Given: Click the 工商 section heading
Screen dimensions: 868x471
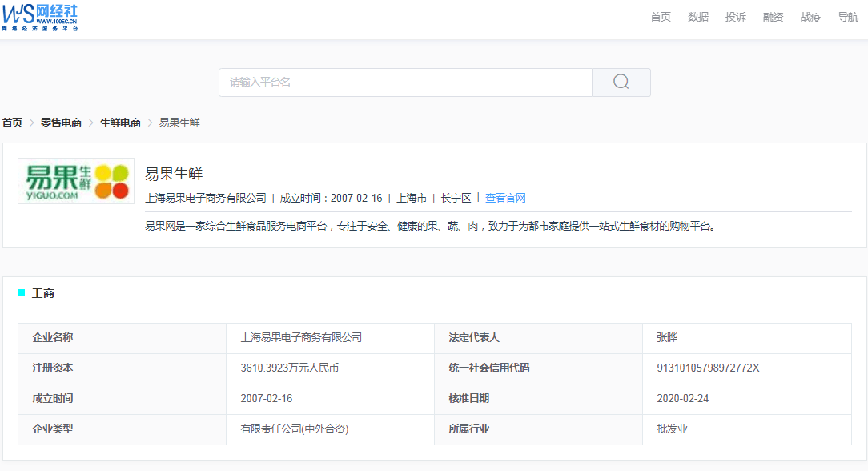Looking at the screenshot, I should pyautogui.click(x=42, y=293).
